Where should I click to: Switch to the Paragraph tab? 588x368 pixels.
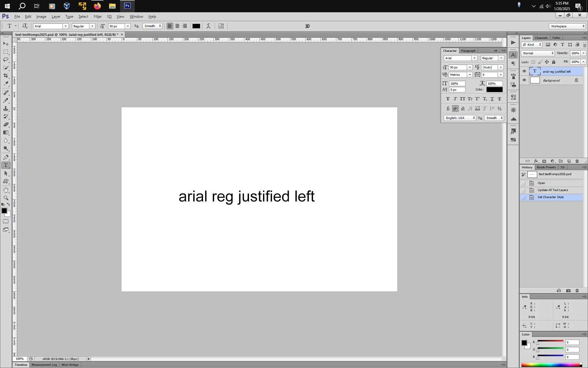[x=468, y=51]
